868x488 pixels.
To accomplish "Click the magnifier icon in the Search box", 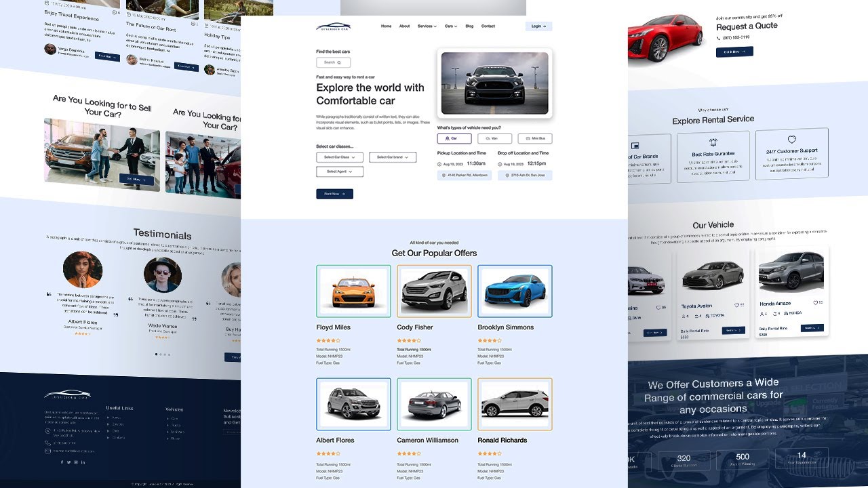I will (x=339, y=62).
